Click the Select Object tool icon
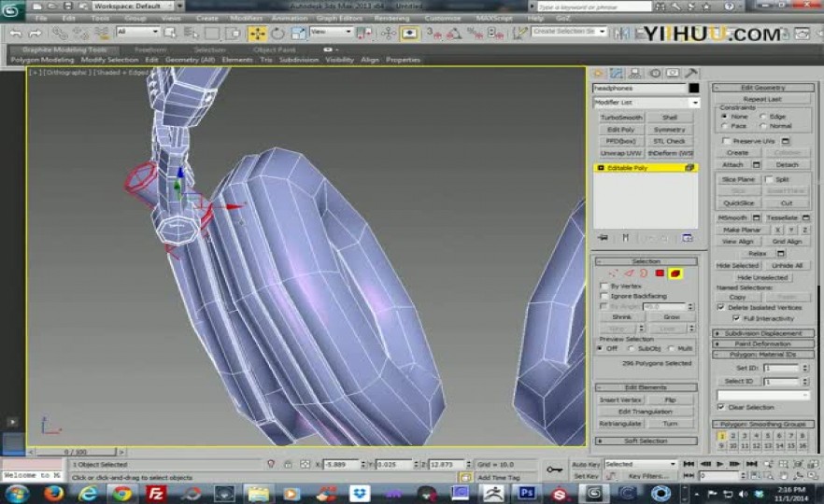This screenshot has height=504, width=824. tap(170, 34)
